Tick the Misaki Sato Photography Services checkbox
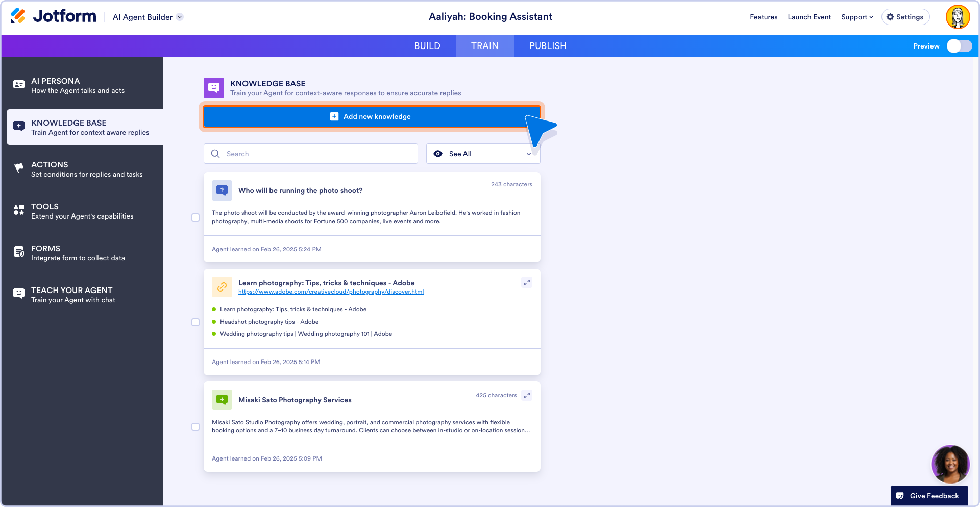Image resolution: width=980 pixels, height=507 pixels. (195, 427)
